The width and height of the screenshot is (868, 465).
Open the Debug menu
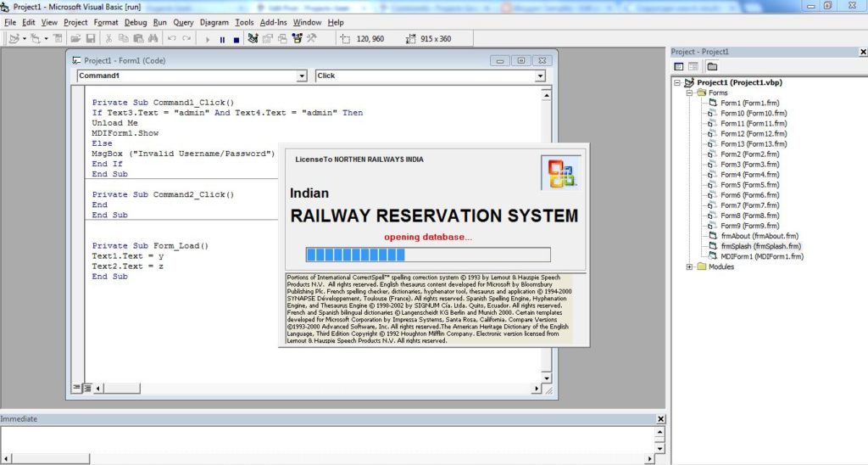click(x=135, y=22)
